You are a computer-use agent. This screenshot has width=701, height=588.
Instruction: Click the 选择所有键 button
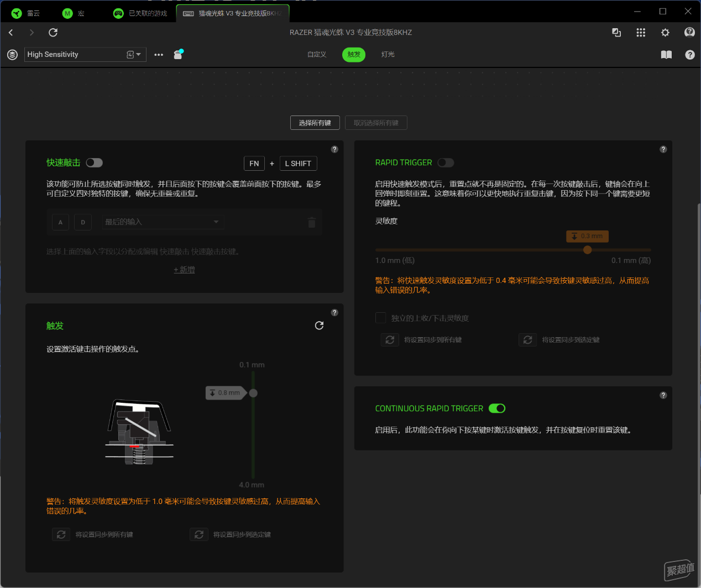315,123
